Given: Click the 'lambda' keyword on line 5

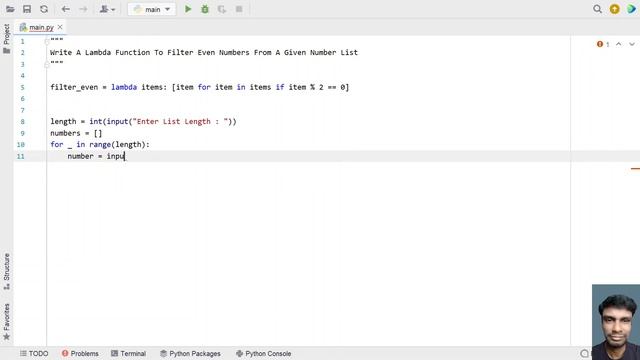Looking at the screenshot, I should 124,87.
